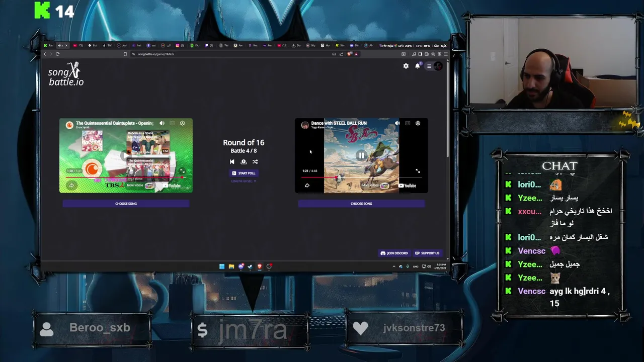
Task: Choose the Quintessential Quintuplets song
Action: 126,204
